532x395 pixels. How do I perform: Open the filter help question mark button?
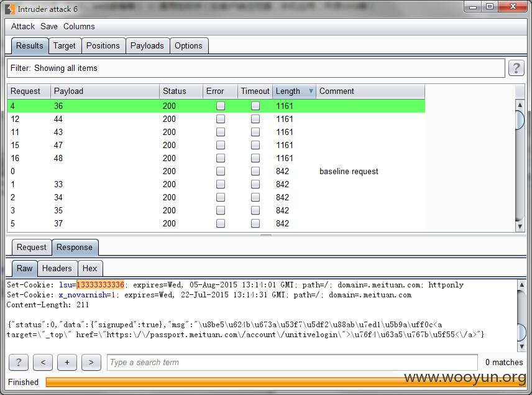(516, 68)
